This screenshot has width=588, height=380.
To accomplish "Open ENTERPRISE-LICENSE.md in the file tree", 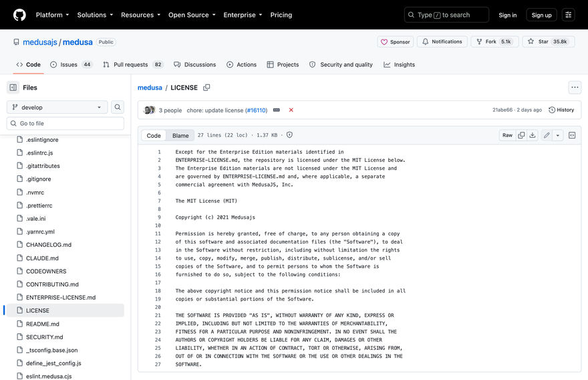I will [61, 298].
